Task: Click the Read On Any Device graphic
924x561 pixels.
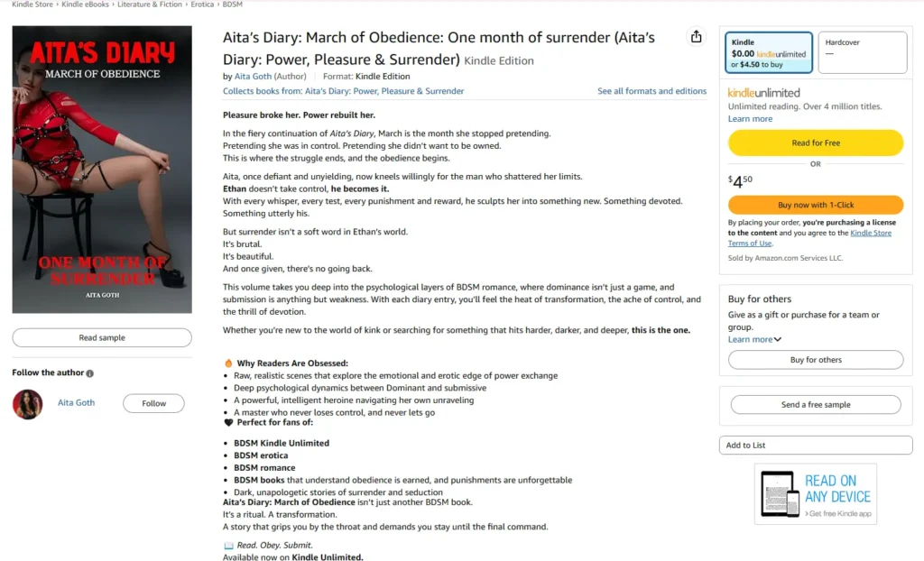Action: (815, 494)
